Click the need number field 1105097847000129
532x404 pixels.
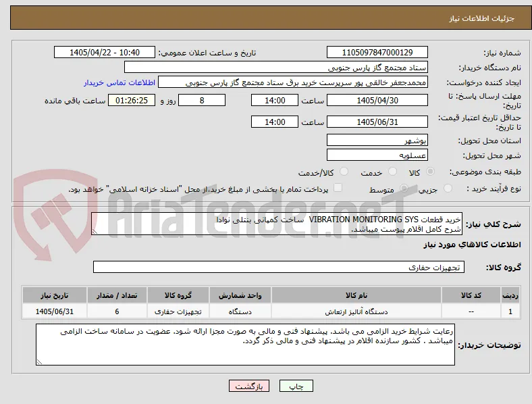pyautogui.click(x=377, y=52)
